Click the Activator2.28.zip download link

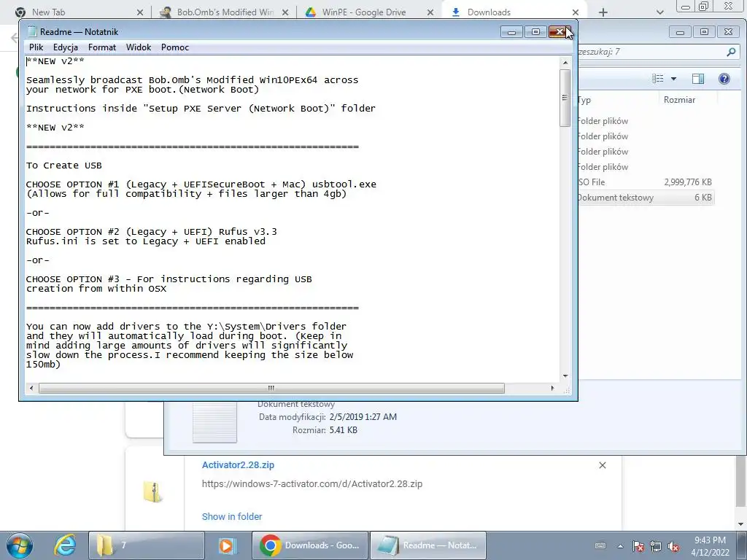(238, 464)
